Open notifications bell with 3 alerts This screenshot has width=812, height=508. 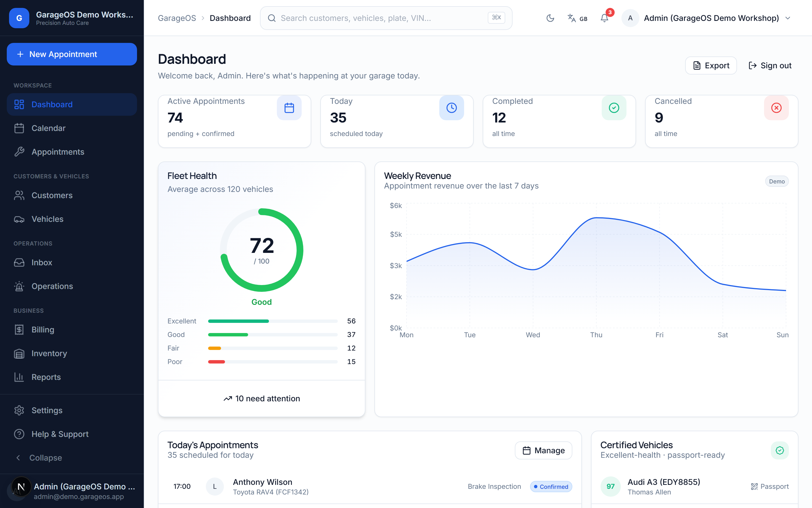click(605, 18)
